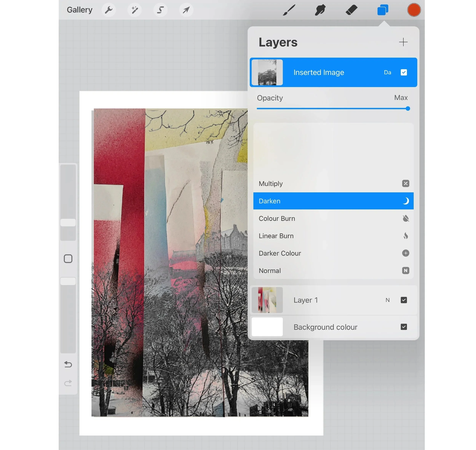The image size is (476, 450).
Task: Open Layer 1 blend mode N
Action: point(387,300)
